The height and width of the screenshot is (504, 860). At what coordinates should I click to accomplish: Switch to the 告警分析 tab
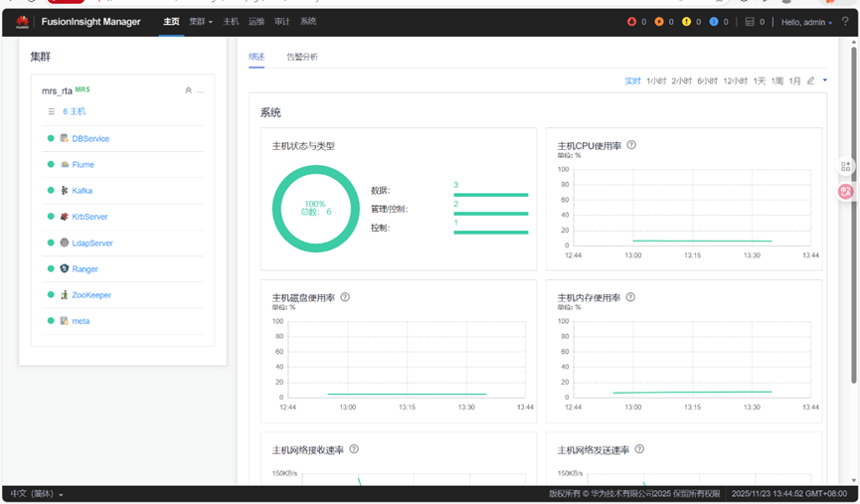302,57
